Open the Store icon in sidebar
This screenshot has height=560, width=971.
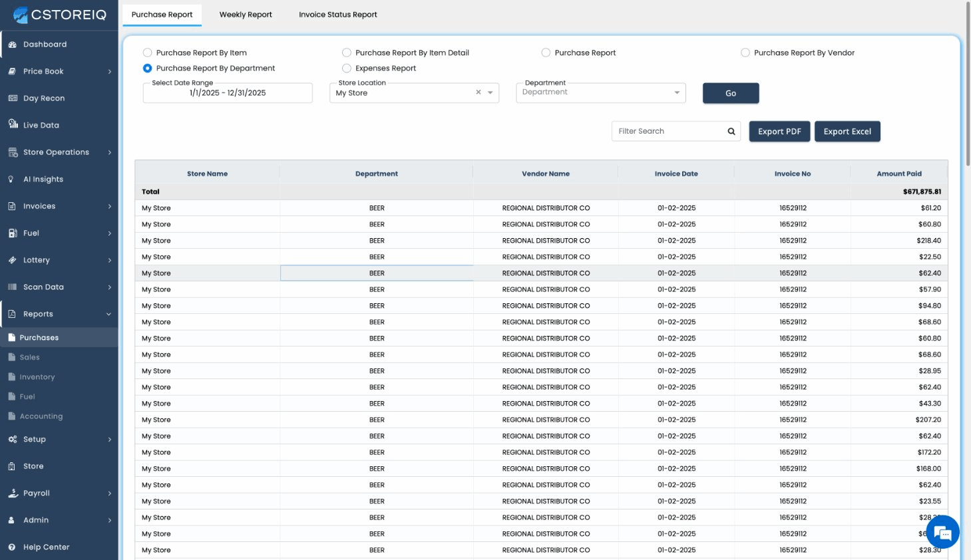tap(12, 466)
